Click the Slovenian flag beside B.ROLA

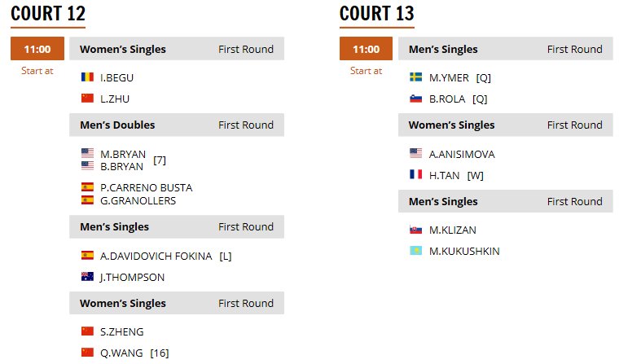point(415,99)
